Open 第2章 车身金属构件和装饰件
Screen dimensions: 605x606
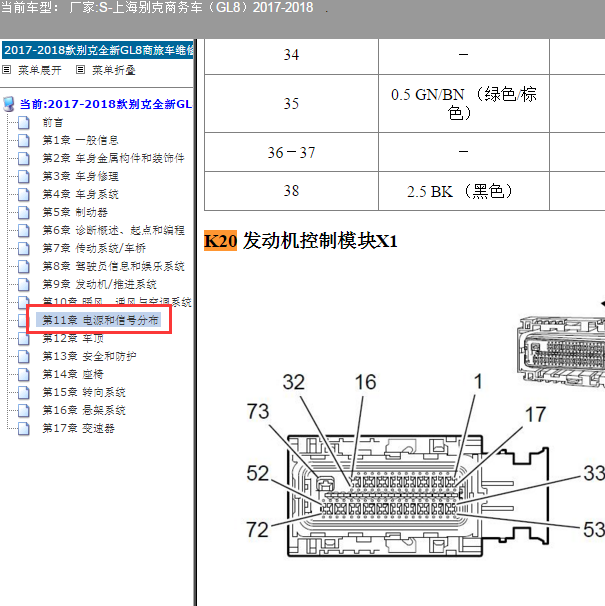113,158
